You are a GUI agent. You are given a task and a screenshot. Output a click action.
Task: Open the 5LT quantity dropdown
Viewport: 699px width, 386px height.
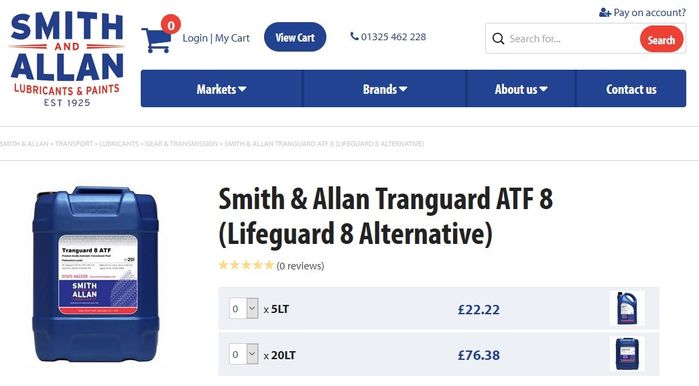243,308
